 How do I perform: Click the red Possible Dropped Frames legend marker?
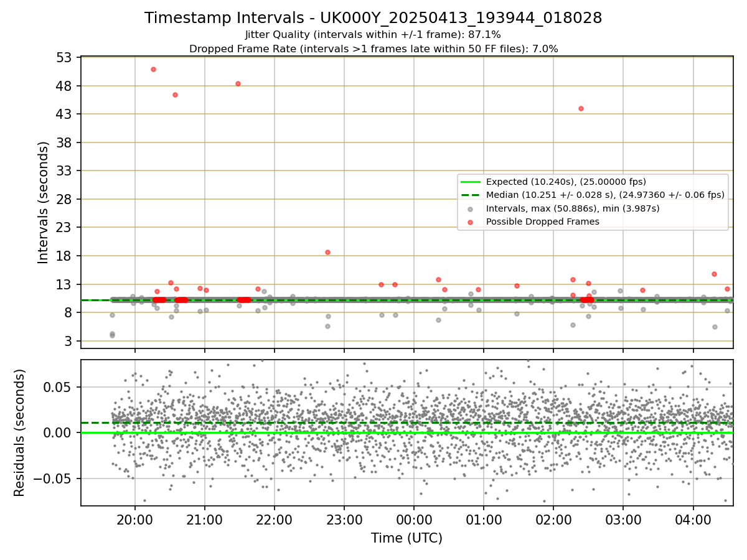coord(471,222)
